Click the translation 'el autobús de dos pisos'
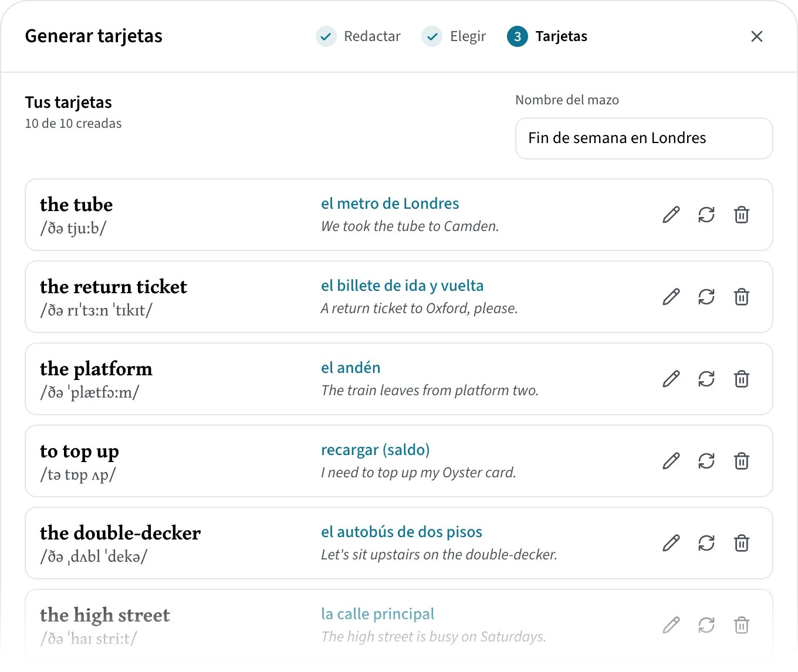 click(401, 532)
